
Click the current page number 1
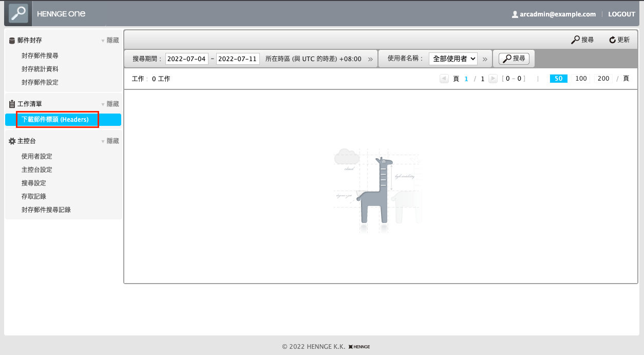click(x=467, y=79)
